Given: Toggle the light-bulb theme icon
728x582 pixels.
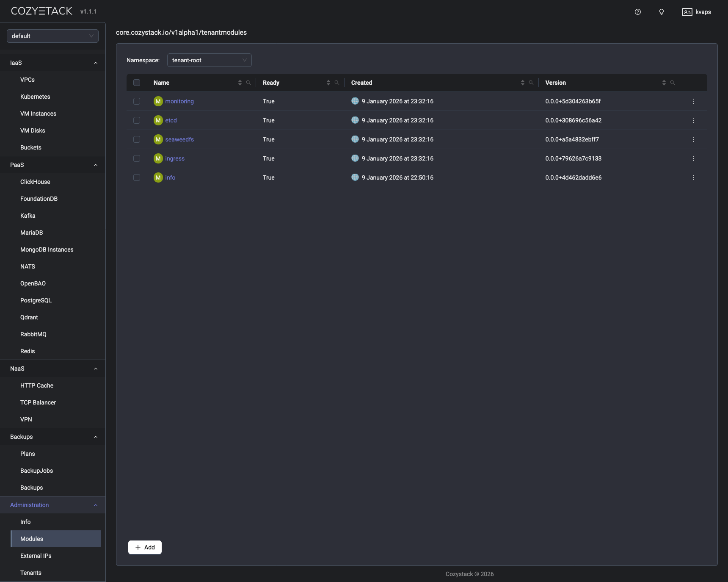Looking at the screenshot, I should click(x=661, y=12).
